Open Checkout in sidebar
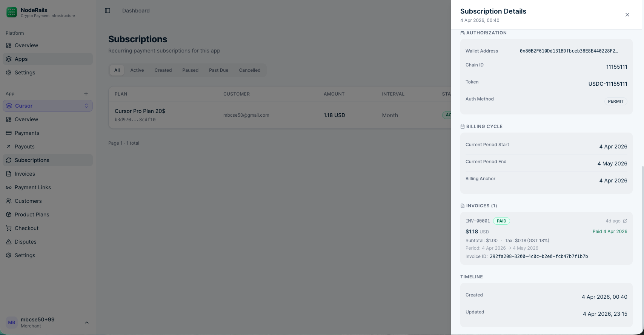 (48, 228)
